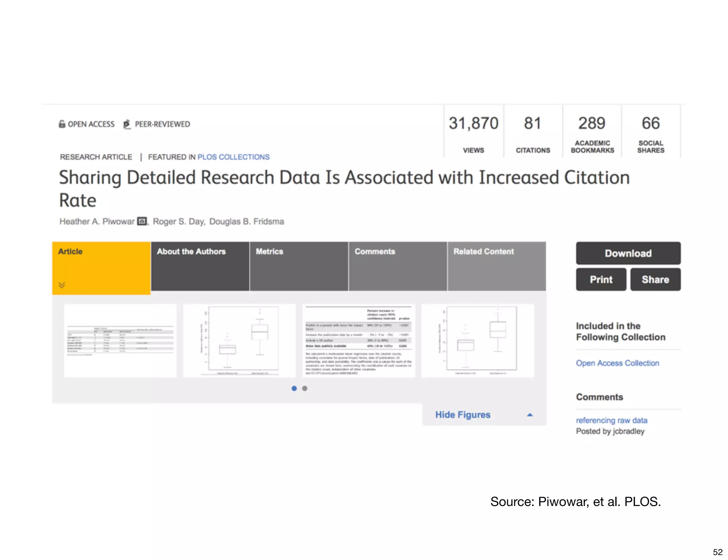Open the Open Access Collection link
The image size is (728, 560).
[617, 363]
